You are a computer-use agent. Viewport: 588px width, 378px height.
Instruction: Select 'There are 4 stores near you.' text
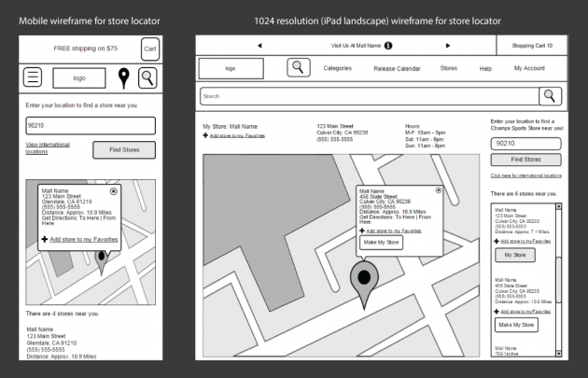tap(63, 314)
